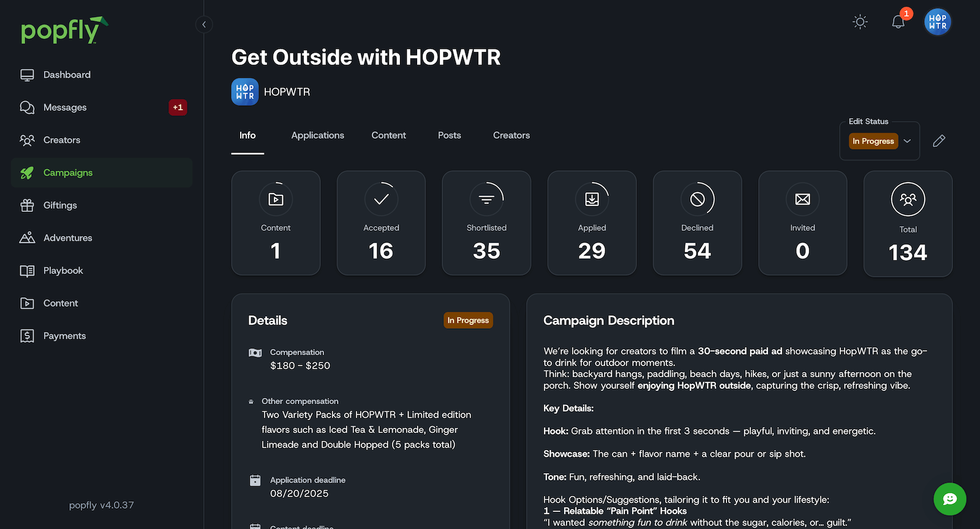The width and height of the screenshot is (980, 529).
Task: Click the 08/20/2025 deadline date
Action: pyautogui.click(x=299, y=493)
